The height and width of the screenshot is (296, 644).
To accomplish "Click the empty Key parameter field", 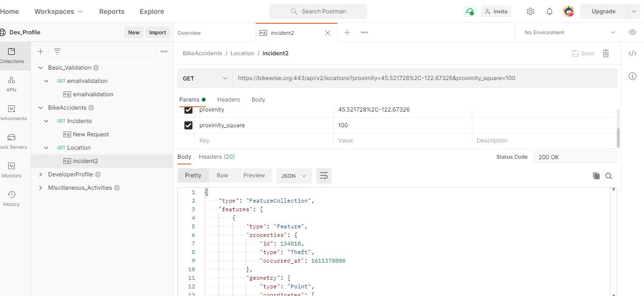I will (264, 141).
